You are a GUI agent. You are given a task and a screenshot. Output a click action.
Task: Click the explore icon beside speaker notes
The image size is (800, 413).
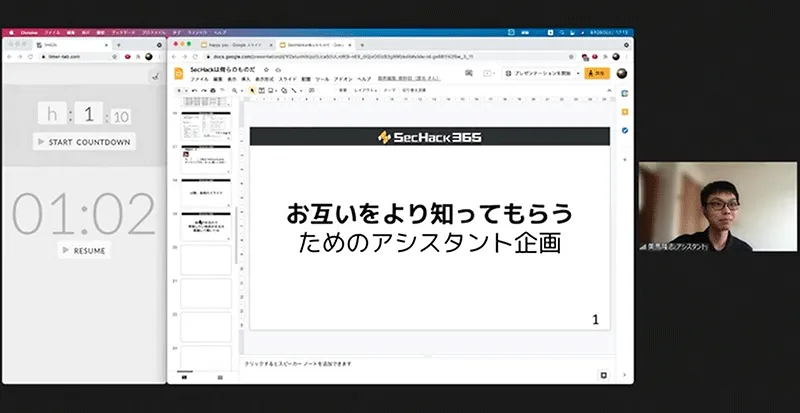coord(604,375)
